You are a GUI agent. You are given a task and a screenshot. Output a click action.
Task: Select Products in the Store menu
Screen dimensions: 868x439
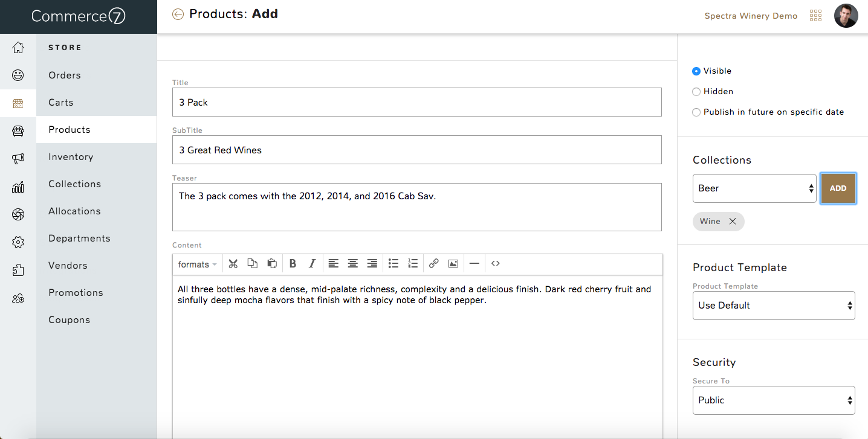click(x=97, y=130)
